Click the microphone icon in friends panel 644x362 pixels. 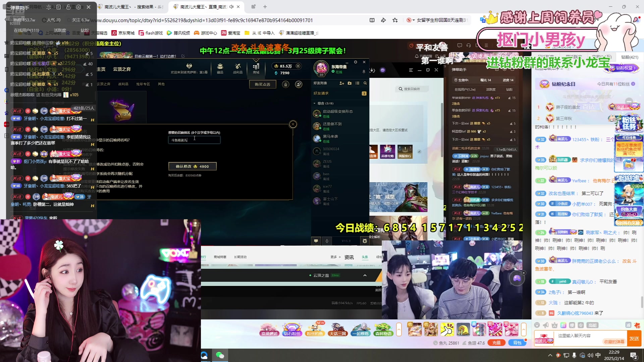[327, 241]
